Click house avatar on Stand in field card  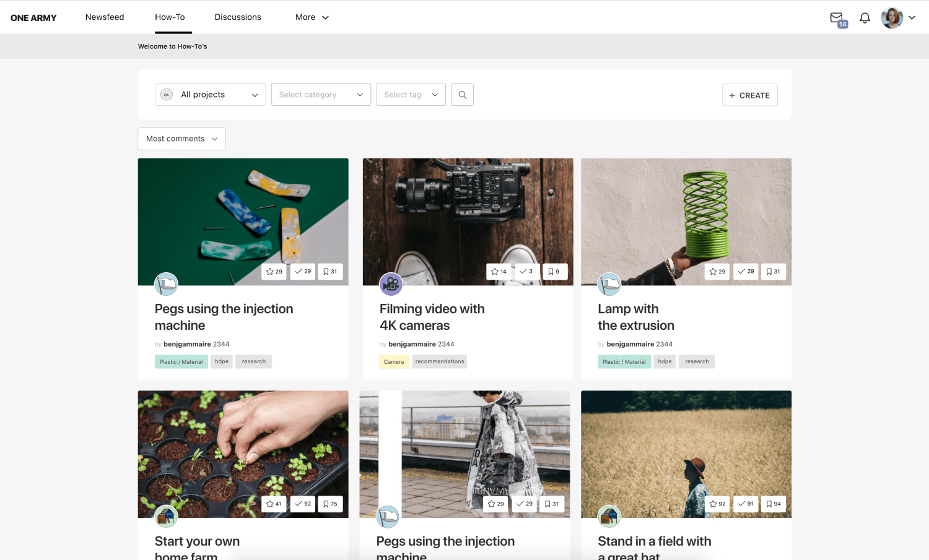609,517
